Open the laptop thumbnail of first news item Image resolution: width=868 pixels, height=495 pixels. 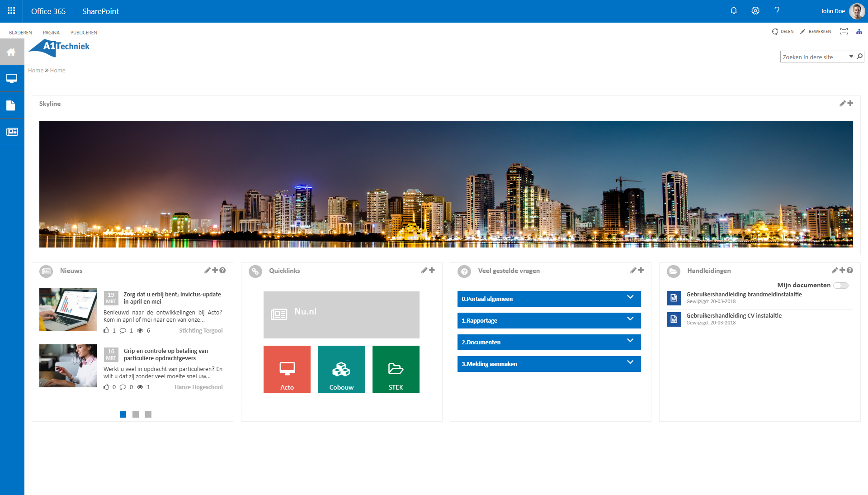(68, 309)
